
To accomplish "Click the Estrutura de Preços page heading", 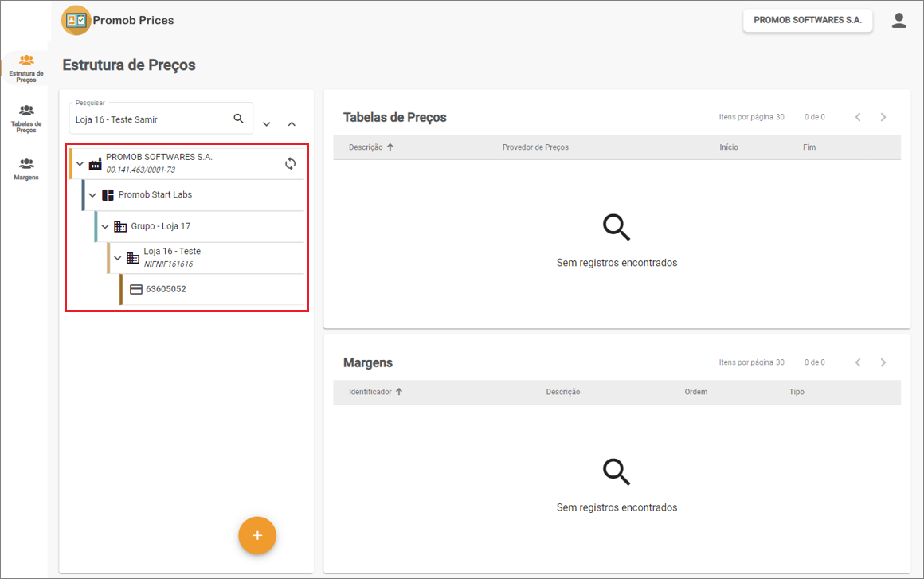I will pyautogui.click(x=129, y=65).
